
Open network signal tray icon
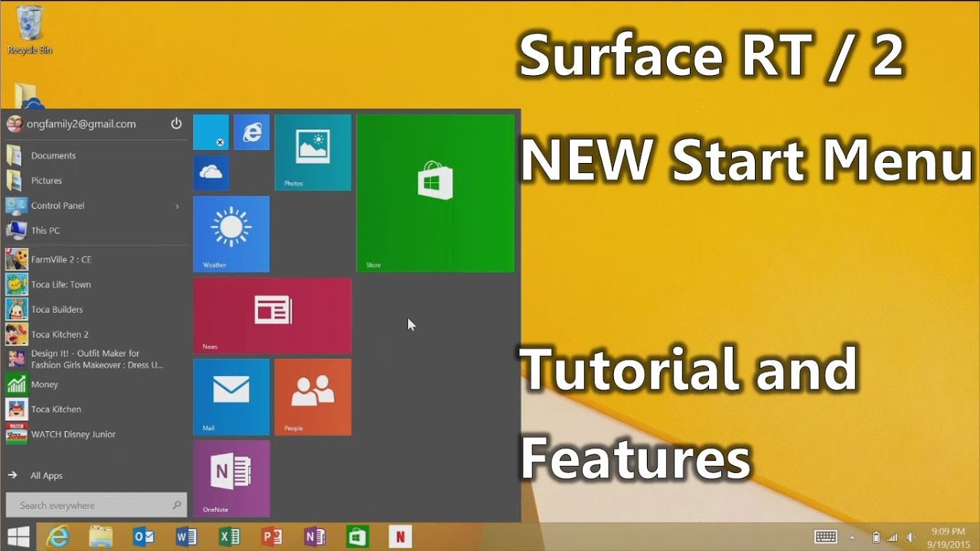893,537
